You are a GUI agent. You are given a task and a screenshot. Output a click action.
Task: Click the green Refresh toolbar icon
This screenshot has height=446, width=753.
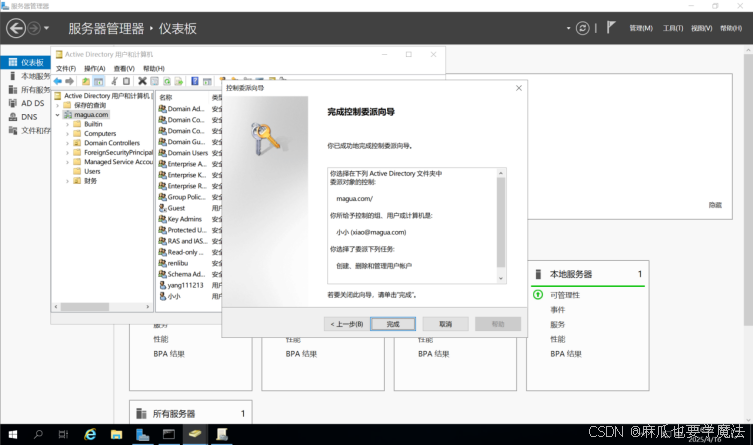point(167,81)
